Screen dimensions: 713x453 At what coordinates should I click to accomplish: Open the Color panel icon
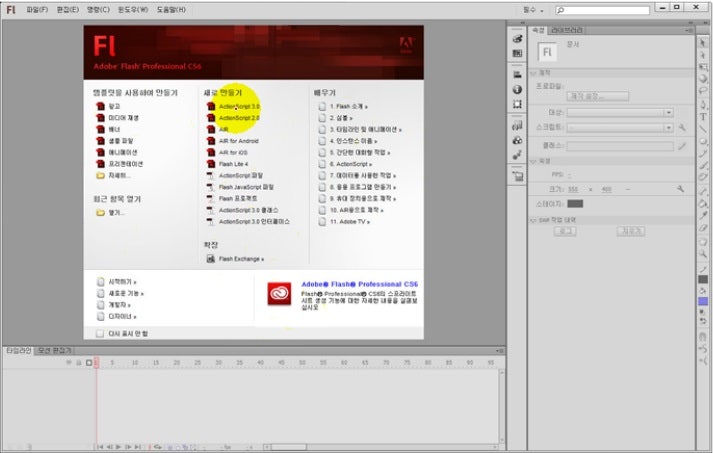coord(517,39)
